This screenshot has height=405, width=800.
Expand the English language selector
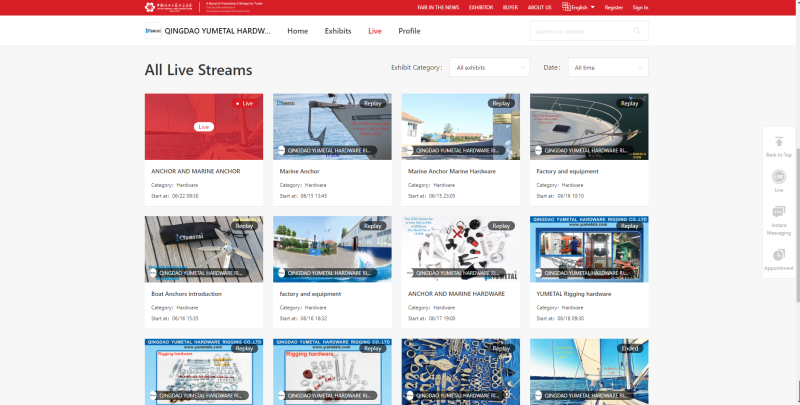(581, 7)
